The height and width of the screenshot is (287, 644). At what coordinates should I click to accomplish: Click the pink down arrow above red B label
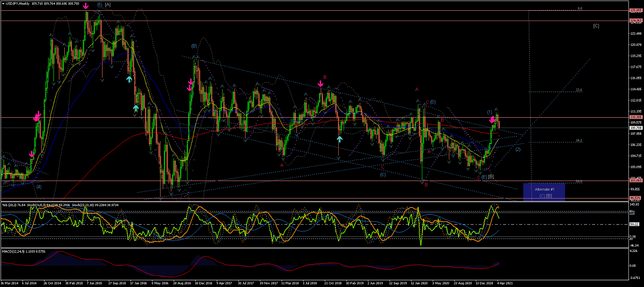pyautogui.click(x=320, y=84)
